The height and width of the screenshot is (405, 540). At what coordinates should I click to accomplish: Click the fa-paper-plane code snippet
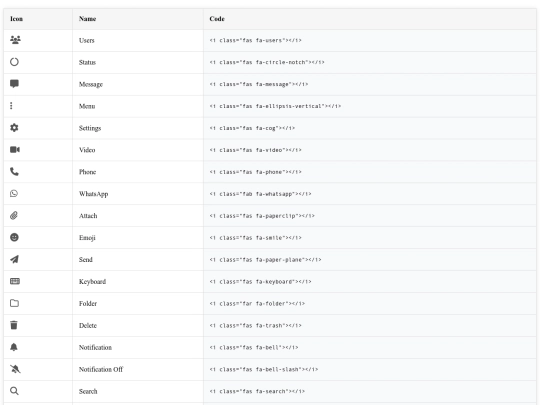pos(265,260)
